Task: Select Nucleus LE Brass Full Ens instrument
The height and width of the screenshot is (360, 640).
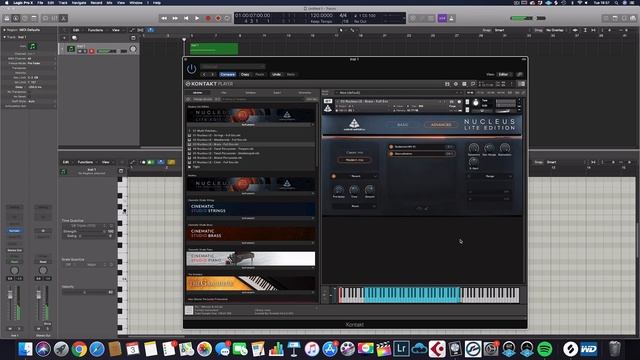Action: 251,144
